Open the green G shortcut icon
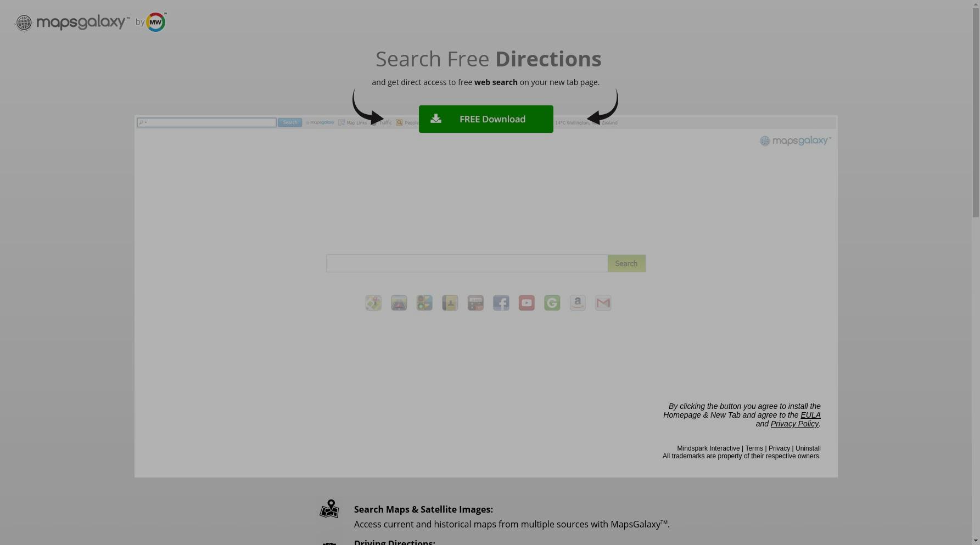 (x=552, y=303)
